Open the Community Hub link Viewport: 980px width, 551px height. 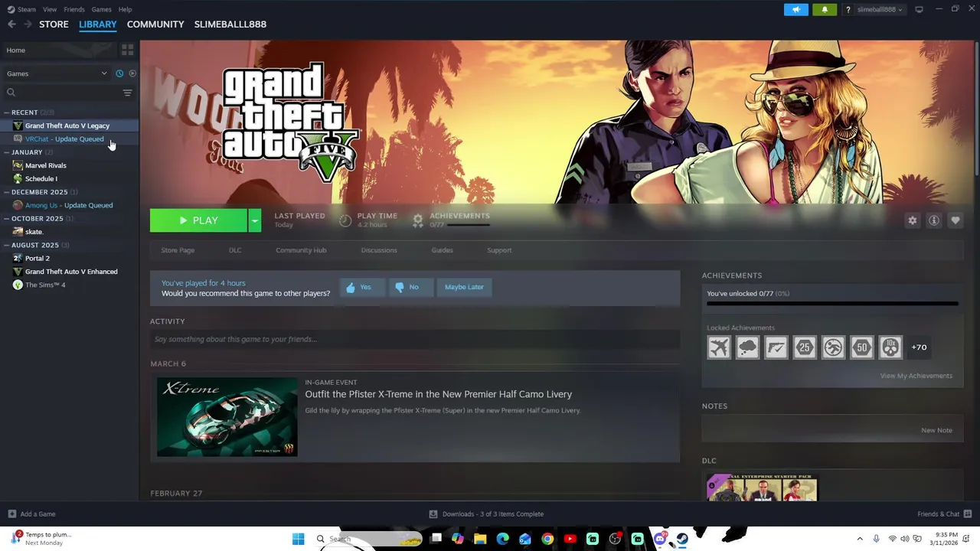pos(301,250)
